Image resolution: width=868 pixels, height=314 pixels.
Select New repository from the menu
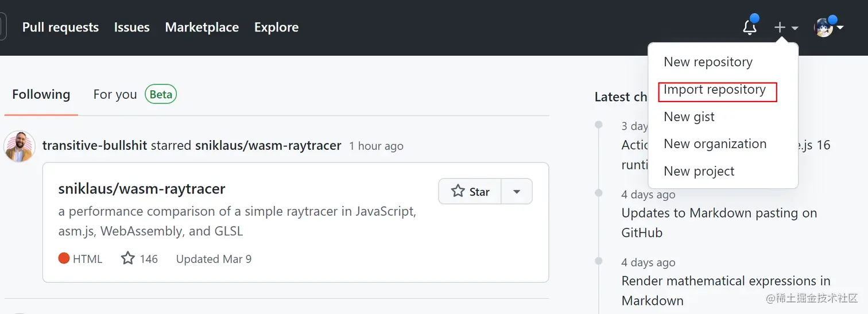click(708, 62)
